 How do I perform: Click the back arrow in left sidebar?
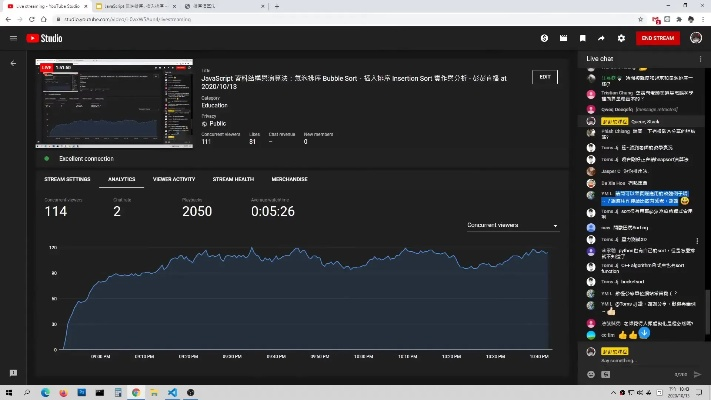[x=13, y=63]
